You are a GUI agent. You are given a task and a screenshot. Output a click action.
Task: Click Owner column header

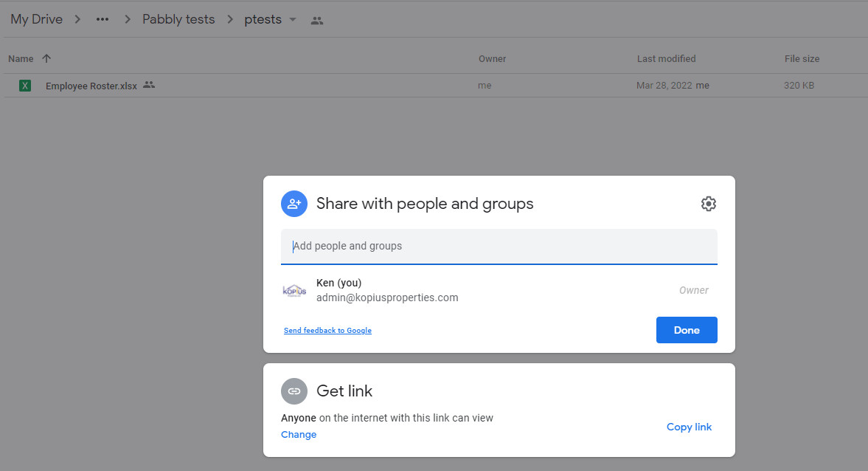[x=492, y=59]
